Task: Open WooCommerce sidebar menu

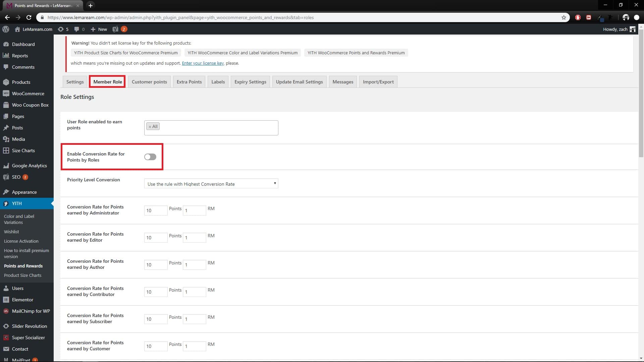Action: click(28, 94)
